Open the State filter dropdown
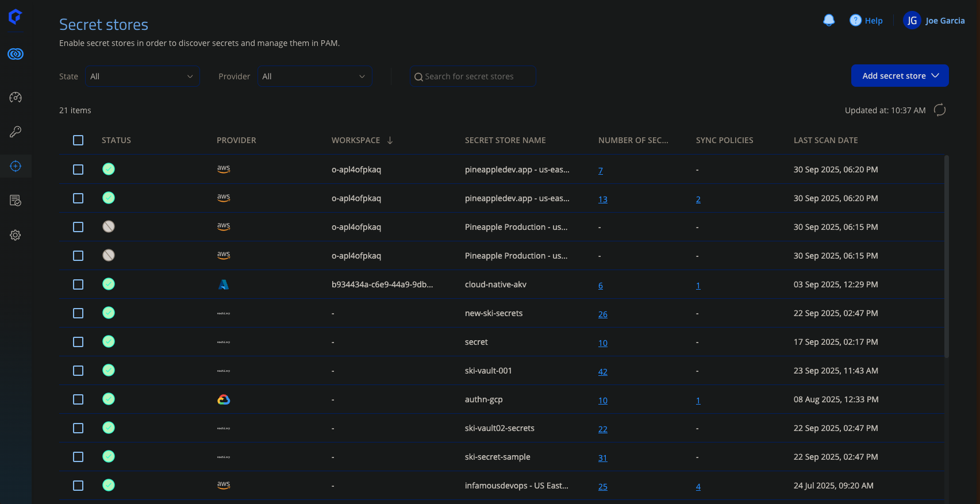The image size is (980, 504). point(142,76)
